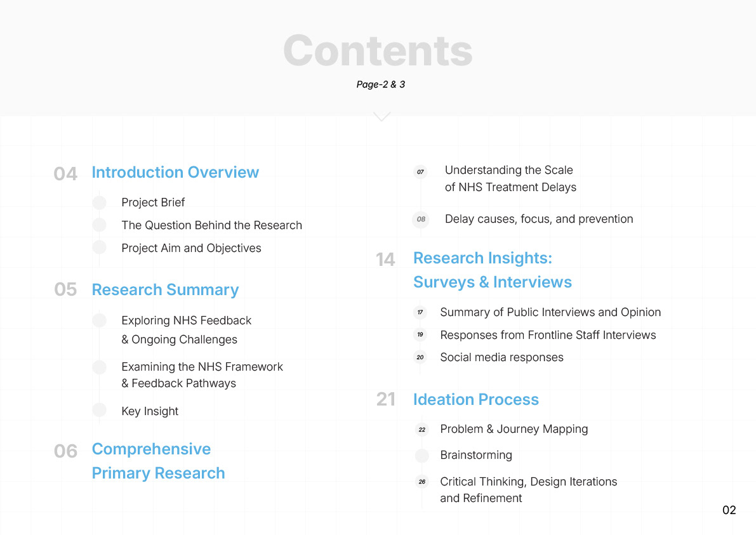Click the 22 badge beside Problem & Journey Mapping
This screenshot has height=535, width=756.
pyautogui.click(x=422, y=430)
